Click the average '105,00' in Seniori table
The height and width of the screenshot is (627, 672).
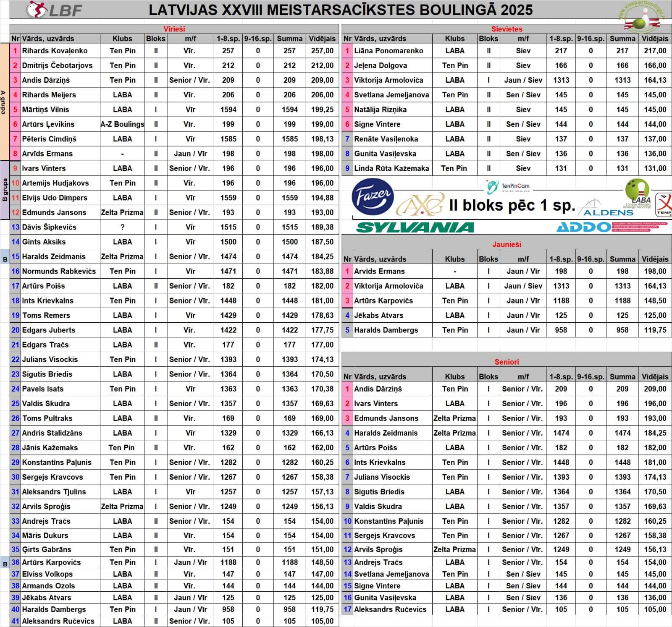click(x=655, y=609)
